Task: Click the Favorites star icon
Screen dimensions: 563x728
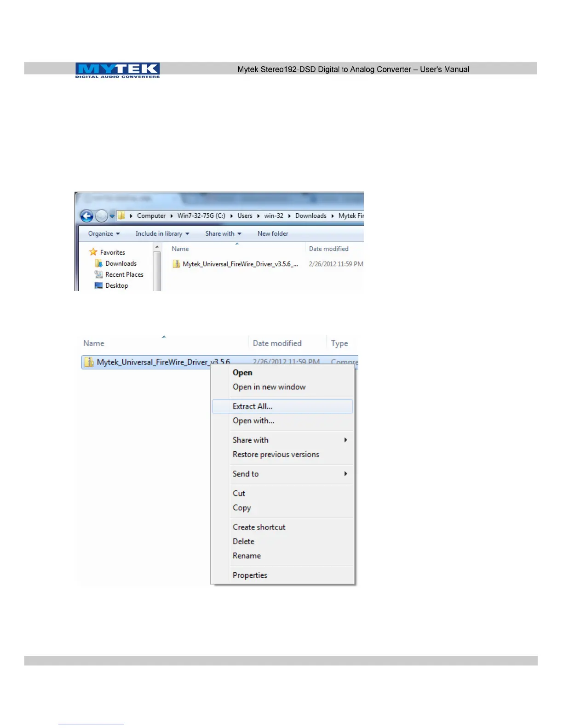Action: tap(93, 252)
